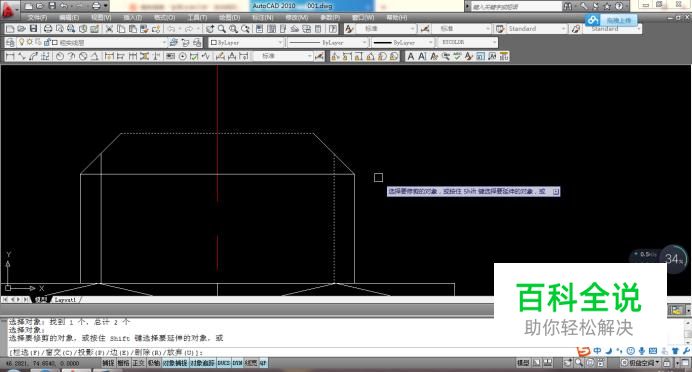
Task: Switch to the Layout1 tab
Action: point(65,300)
